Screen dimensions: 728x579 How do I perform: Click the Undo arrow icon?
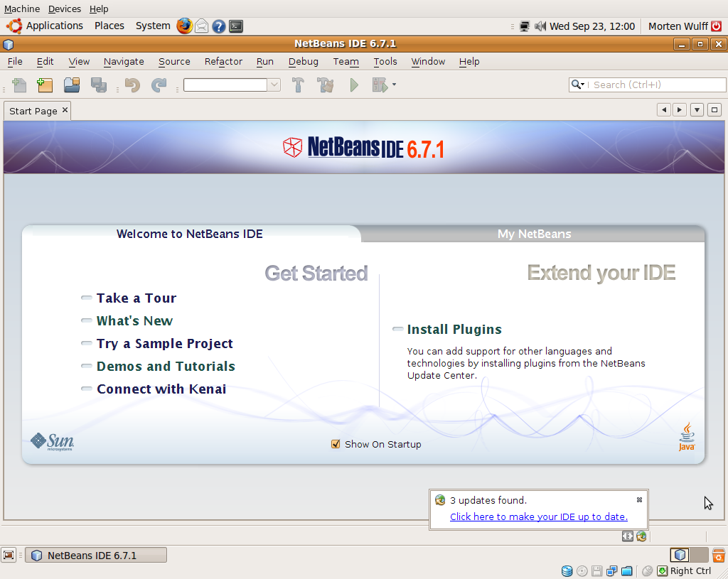132,85
